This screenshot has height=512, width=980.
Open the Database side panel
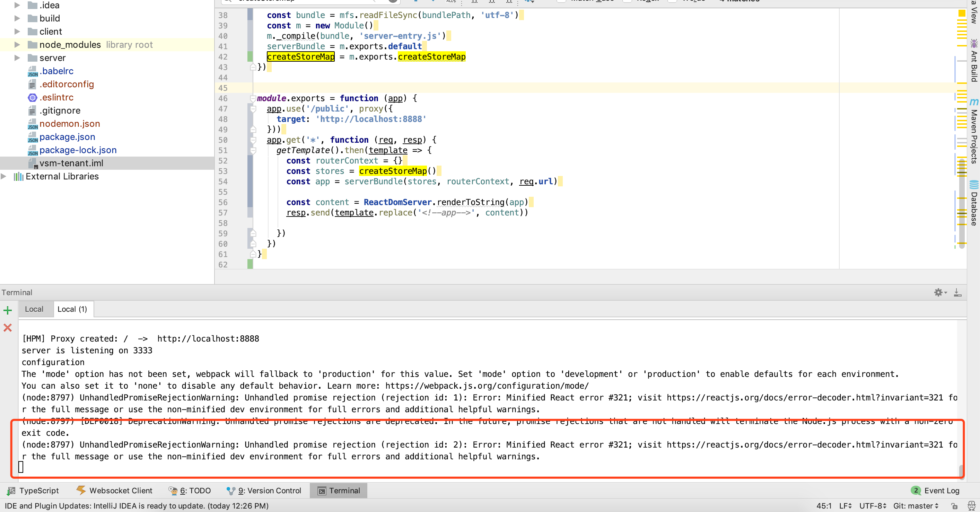tap(974, 203)
